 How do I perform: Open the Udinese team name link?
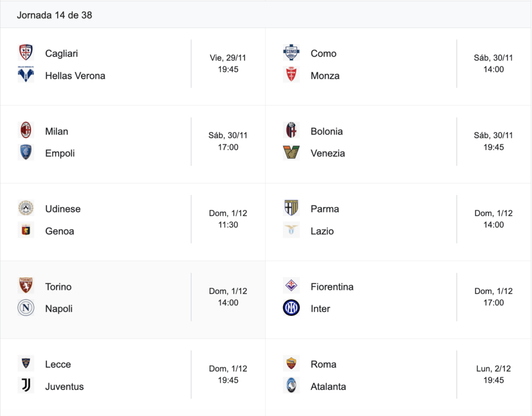[63, 209]
